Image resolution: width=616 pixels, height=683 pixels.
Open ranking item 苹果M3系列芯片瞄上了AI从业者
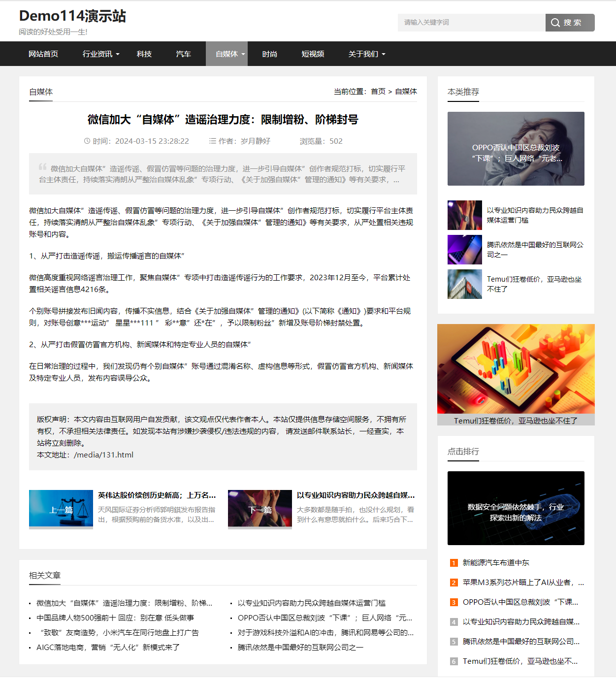[x=523, y=583]
